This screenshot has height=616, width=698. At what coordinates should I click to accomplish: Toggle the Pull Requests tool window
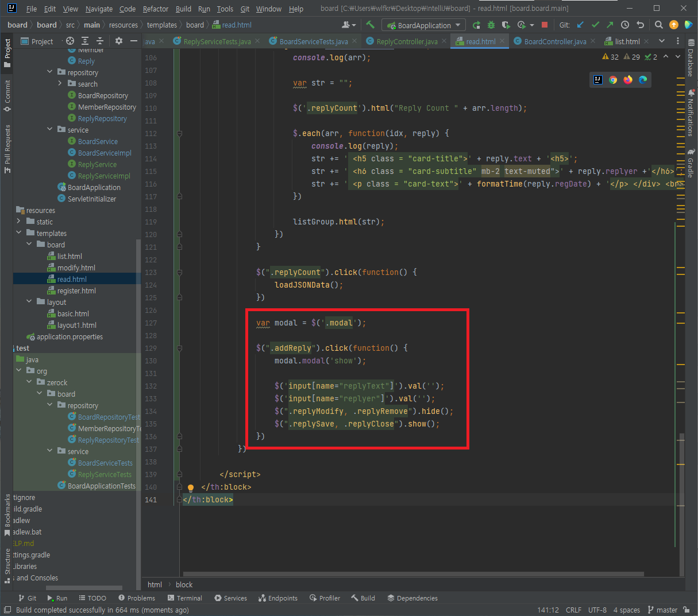(7, 149)
